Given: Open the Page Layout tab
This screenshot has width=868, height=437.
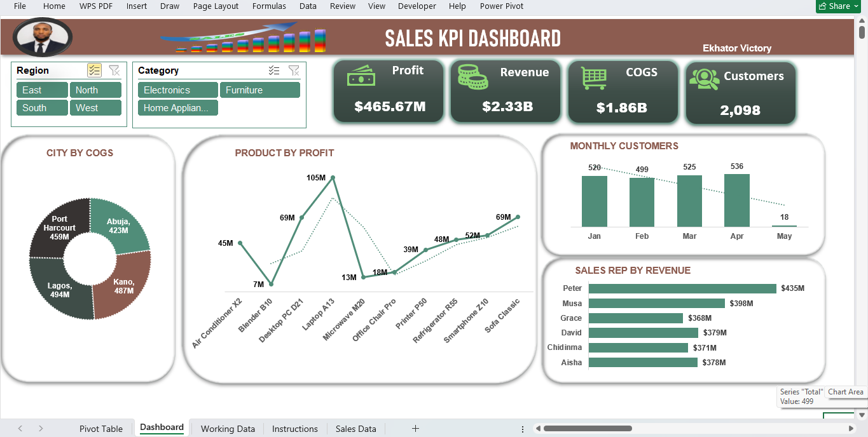Looking at the screenshot, I should (x=216, y=6).
